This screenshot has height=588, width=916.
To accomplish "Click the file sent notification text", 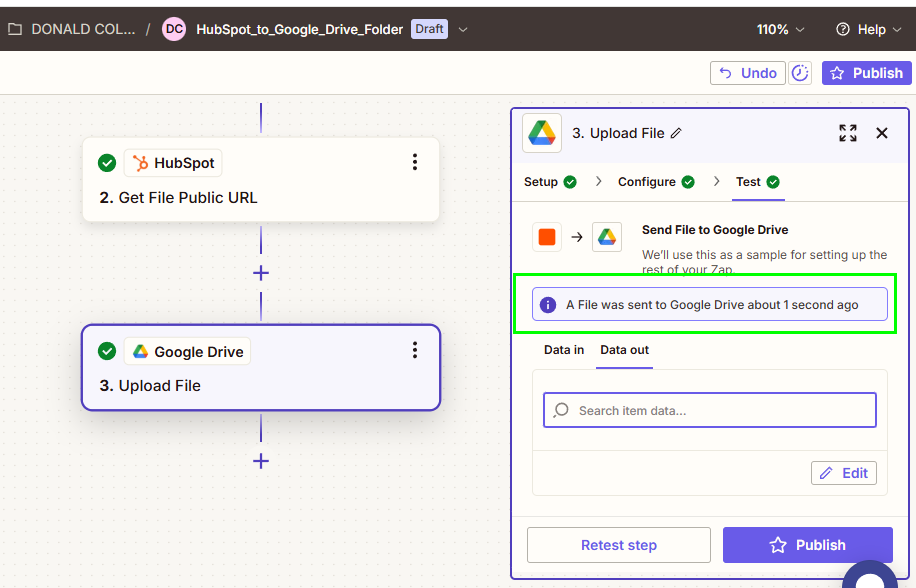I will point(712,305).
